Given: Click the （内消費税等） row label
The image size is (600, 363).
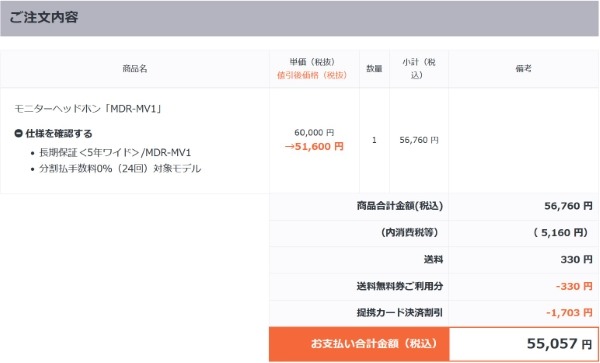Looking at the screenshot, I should click(x=410, y=233).
